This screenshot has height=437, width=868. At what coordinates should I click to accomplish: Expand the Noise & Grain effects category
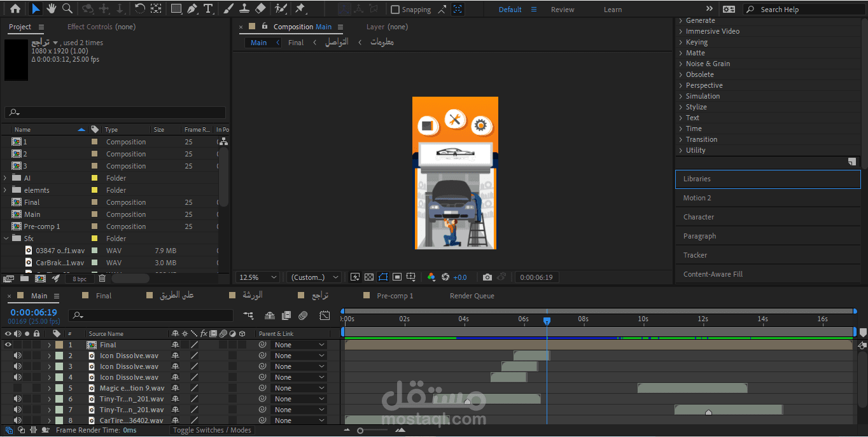680,64
